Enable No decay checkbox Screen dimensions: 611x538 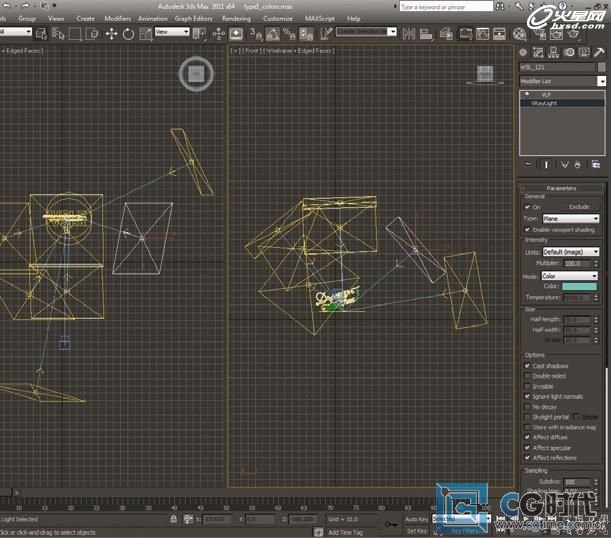pos(527,407)
